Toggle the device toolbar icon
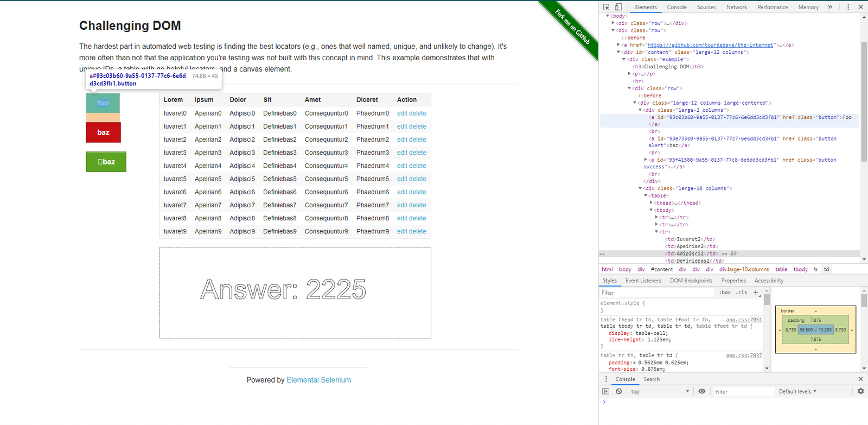The width and height of the screenshot is (868, 425). pyautogui.click(x=618, y=7)
